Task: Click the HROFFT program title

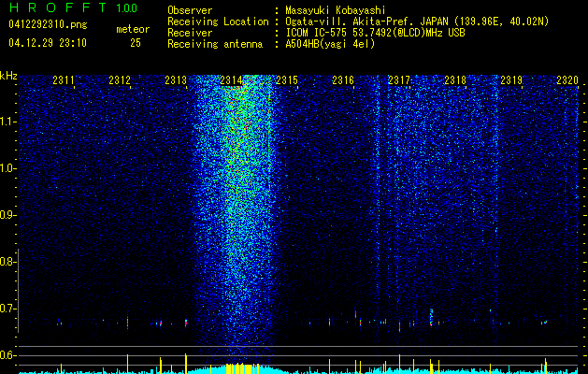Action: 59,7
